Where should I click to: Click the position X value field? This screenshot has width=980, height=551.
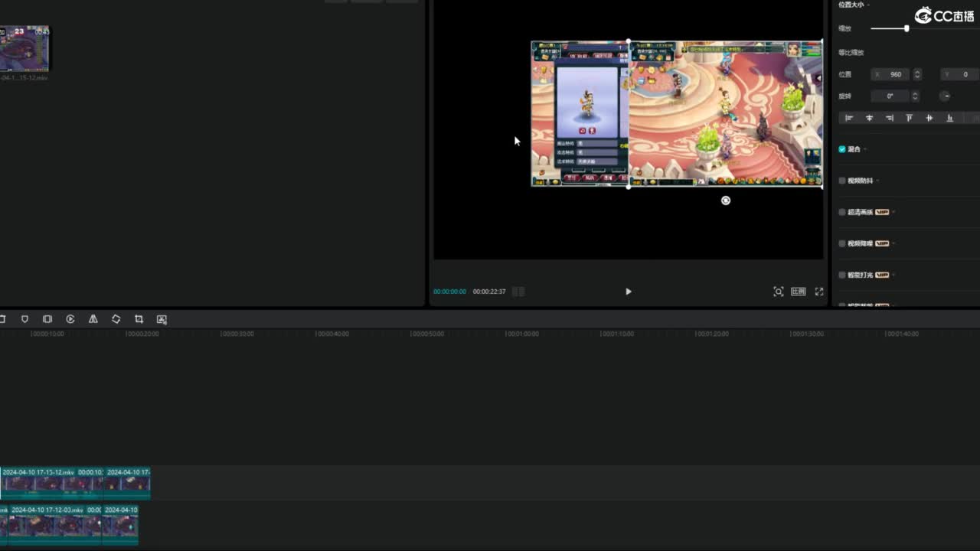892,74
